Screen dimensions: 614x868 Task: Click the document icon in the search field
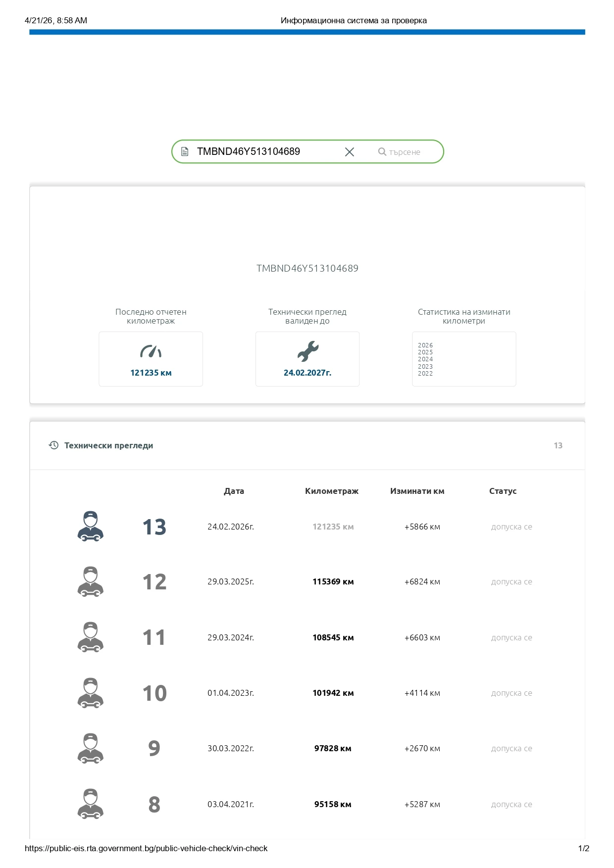pos(185,152)
